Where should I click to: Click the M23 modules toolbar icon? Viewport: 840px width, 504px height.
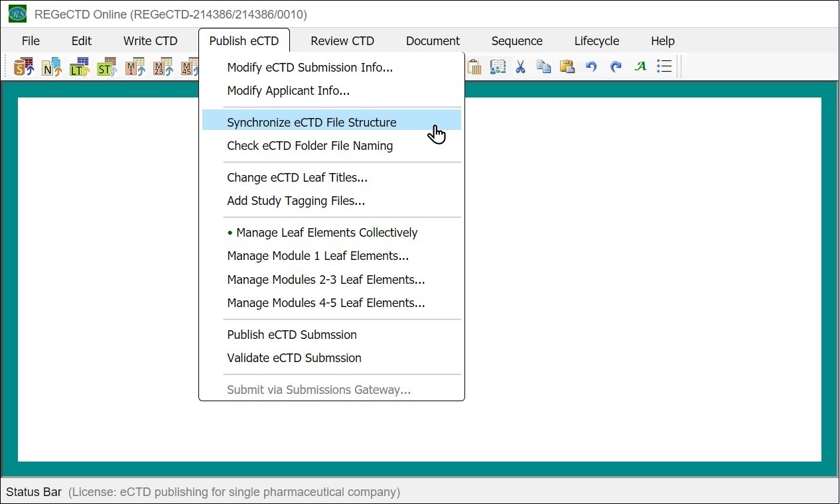point(163,67)
